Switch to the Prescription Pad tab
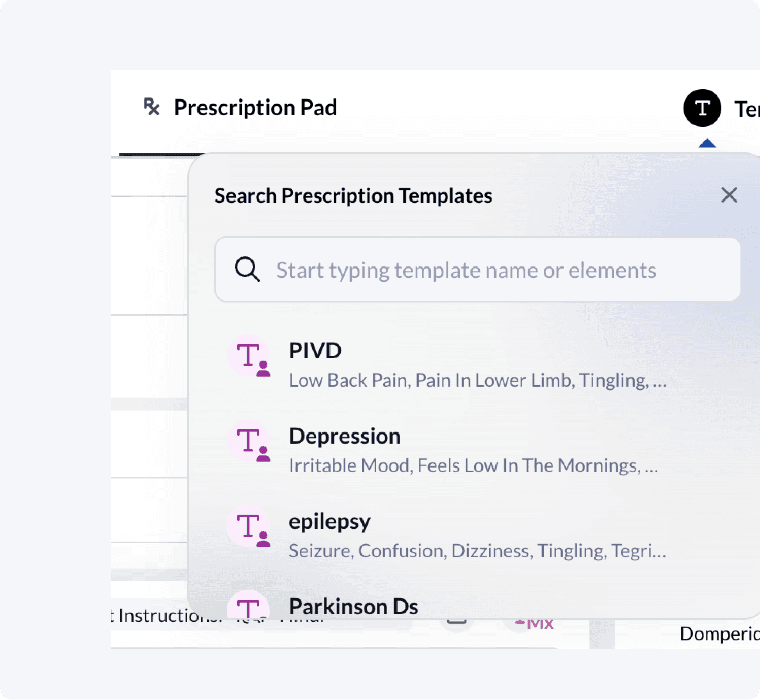This screenshot has height=700, width=760. click(x=254, y=107)
